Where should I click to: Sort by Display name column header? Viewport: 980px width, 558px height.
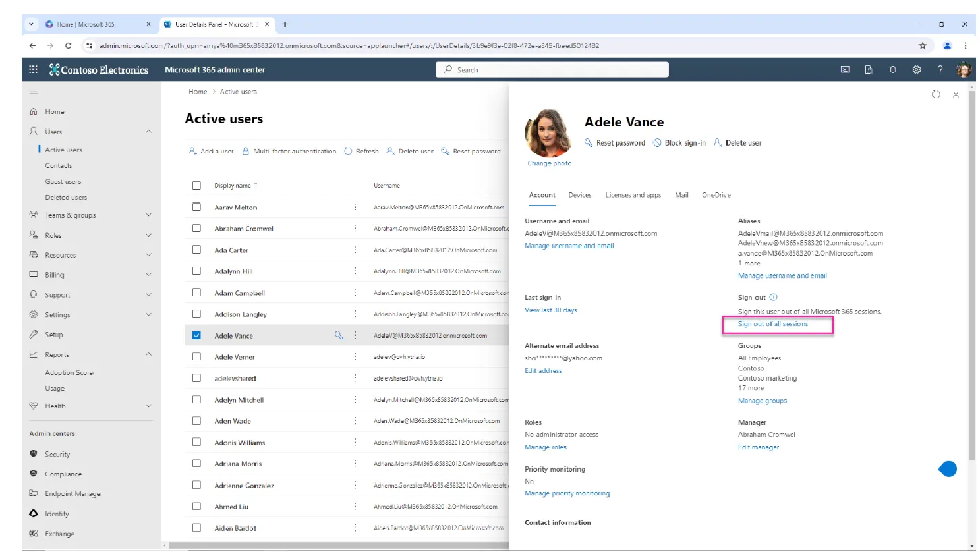tap(236, 186)
